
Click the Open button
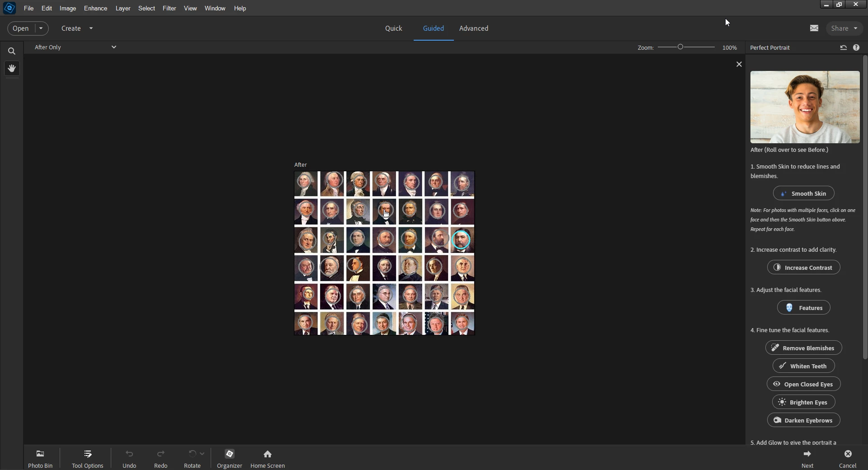click(x=21, y=28)
